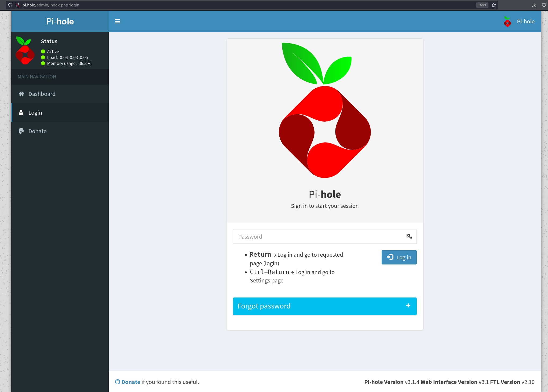Select the Login menu item
Screen dimensions: 548x392
click(x=60, y=112)
